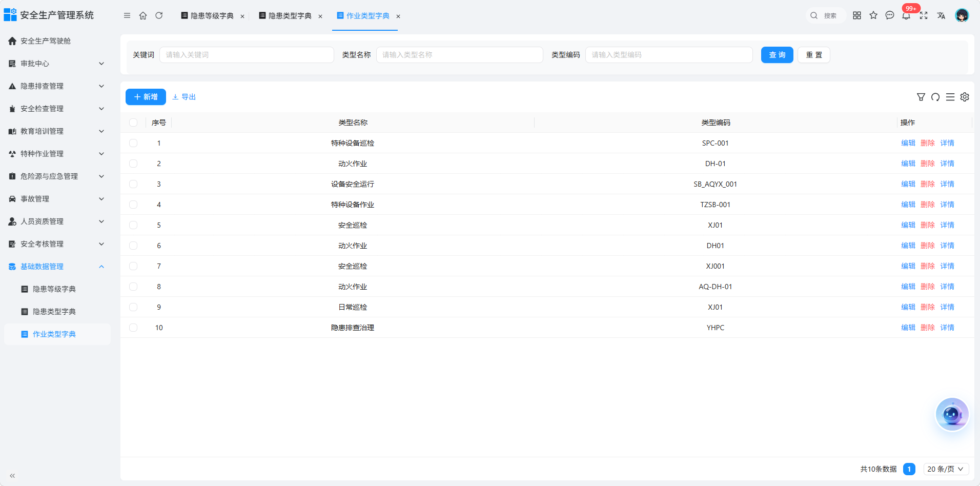Image resolution: width=980 pixels, height=486 pixels.
Task: Click the 新增 add button
Action: coord(146,97)
